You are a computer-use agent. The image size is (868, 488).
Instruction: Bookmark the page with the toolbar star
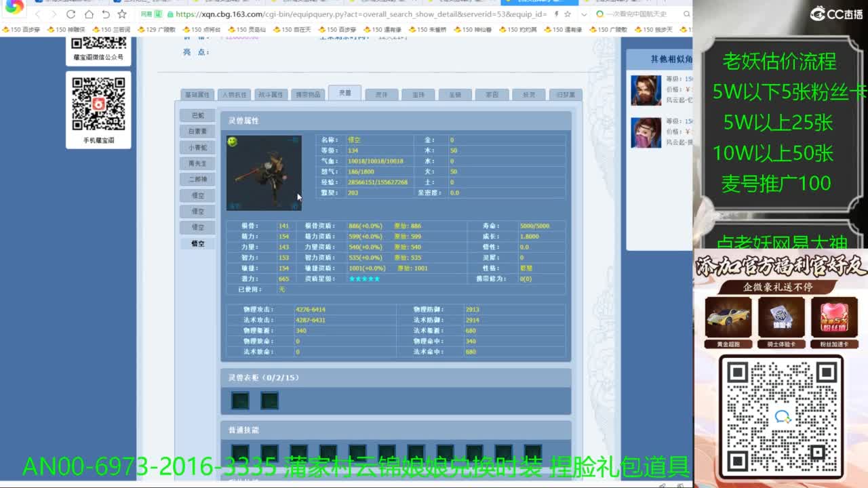(x=122, y=14)
